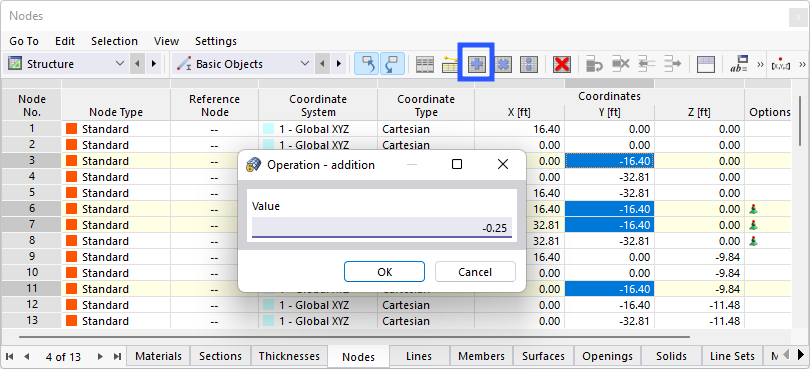The height and width of the screenshot is (369, 810).
Task: Click the third grey icon right of red X
Action: [x=647, y=64]
